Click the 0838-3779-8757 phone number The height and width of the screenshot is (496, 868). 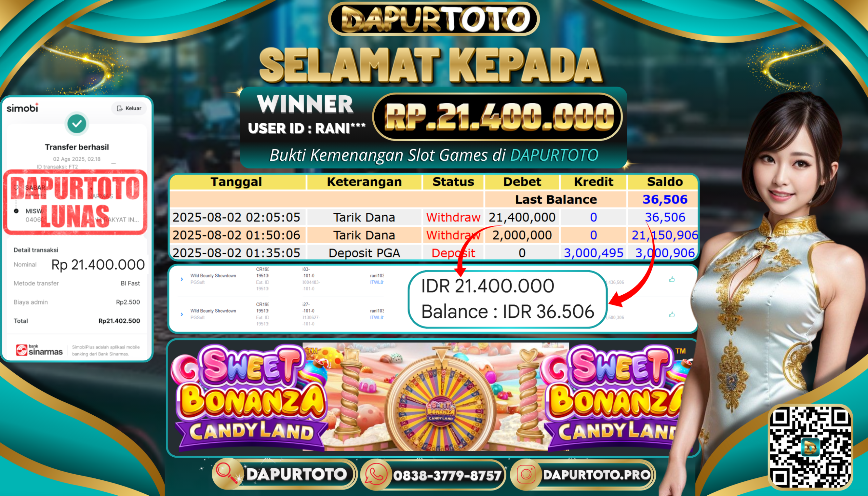pyautogui.click(x=447, y=475)
